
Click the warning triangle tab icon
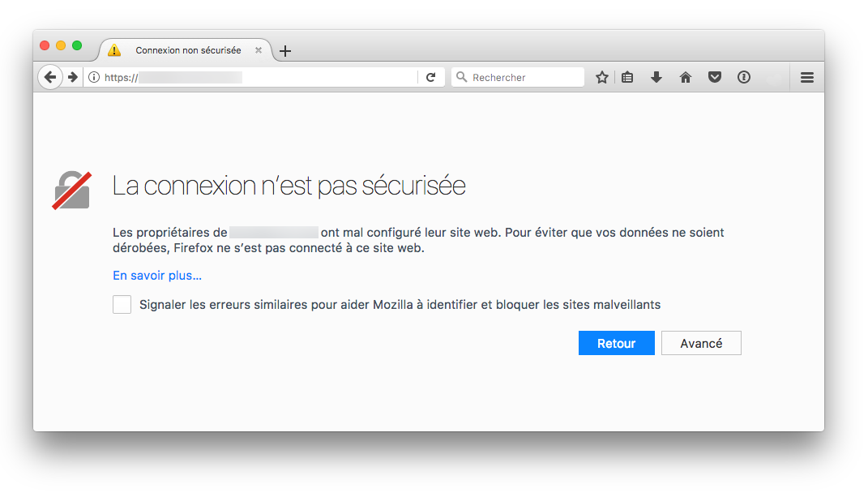(114, 50)
